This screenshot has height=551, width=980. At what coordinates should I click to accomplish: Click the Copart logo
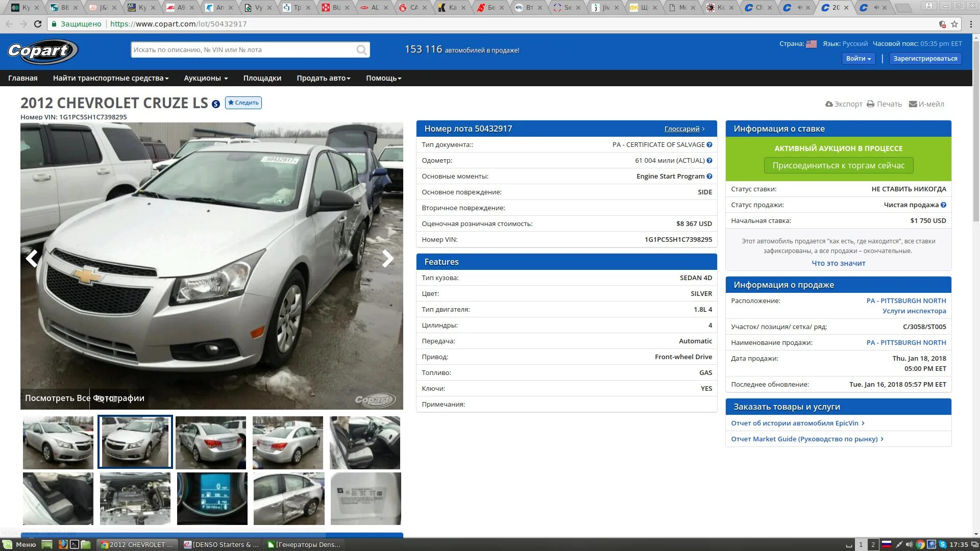[x=43, y=51]
